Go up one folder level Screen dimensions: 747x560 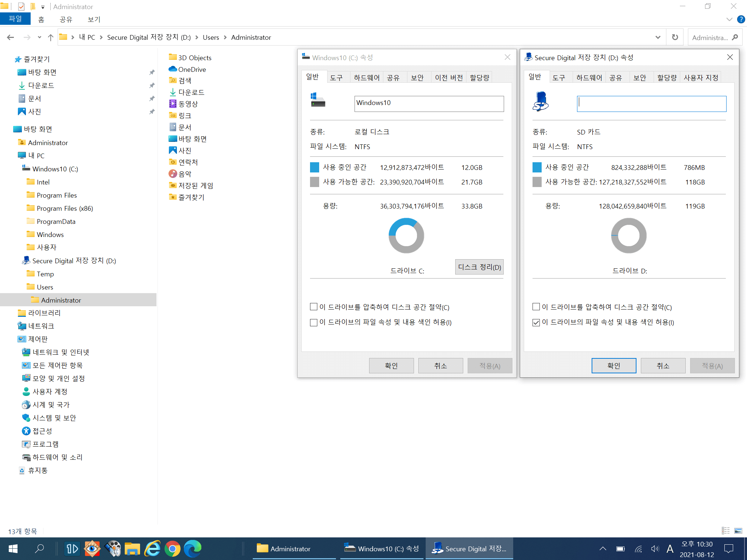coord(50,37)
